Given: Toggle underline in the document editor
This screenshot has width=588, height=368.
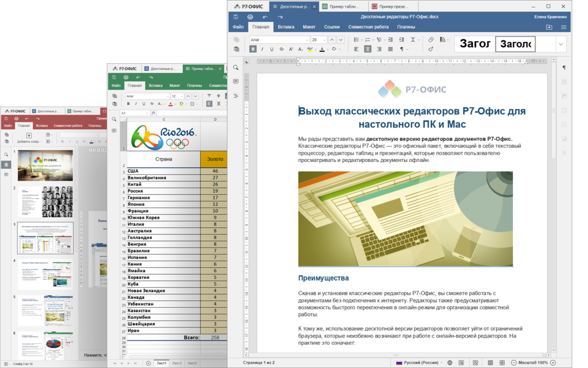Looking at the screenshot, I should point(271,49).
